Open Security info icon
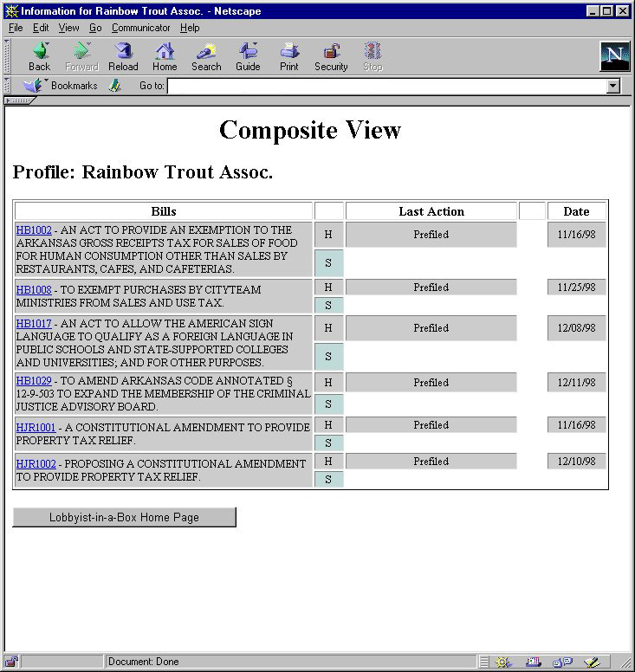The height and width of the screenshot is (672, 635). [331, 56]
